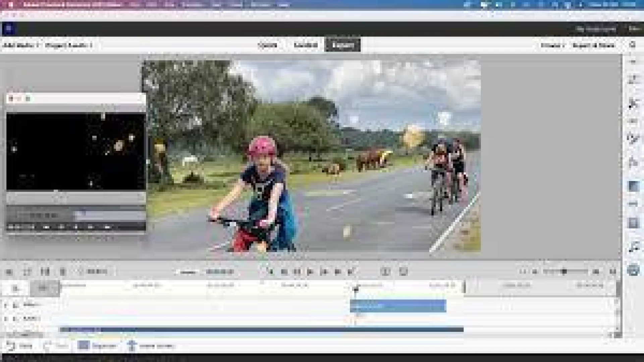This screenshot has height=362, width=644.
Task: Open the Transitions panel with the blue square icon
Action: (x=633, y=186)
